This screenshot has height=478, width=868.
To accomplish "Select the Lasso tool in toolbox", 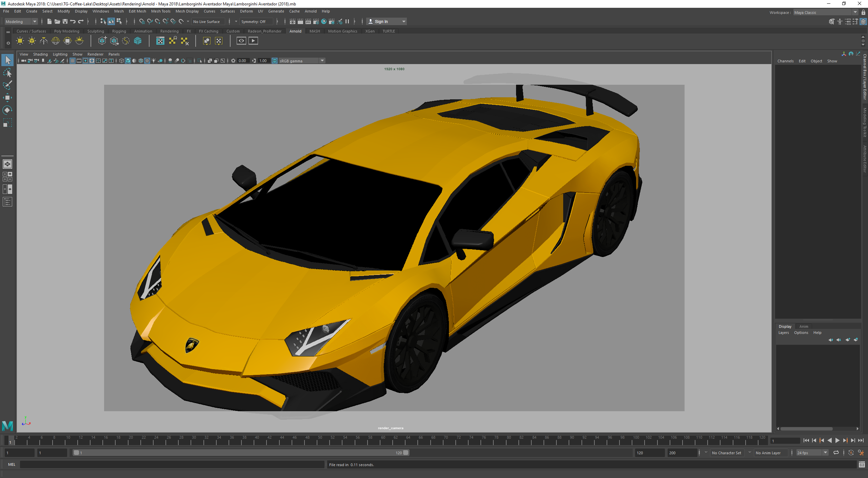I will click(x=7, y=73).
